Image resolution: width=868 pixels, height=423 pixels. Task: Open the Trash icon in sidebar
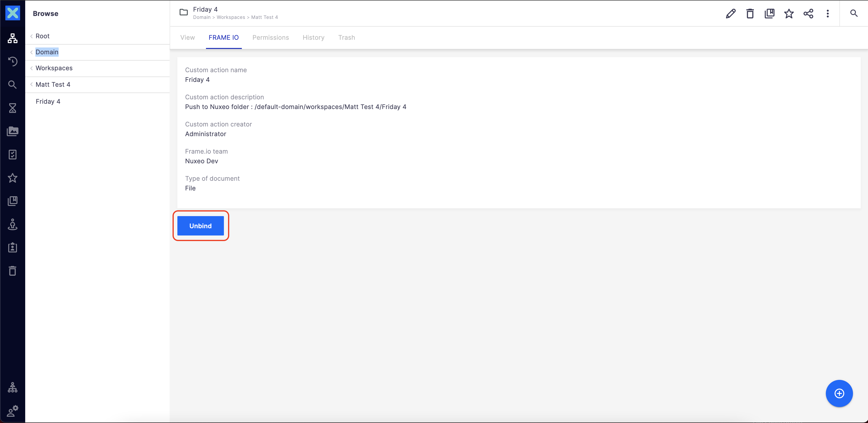click(x=12, y=271)
